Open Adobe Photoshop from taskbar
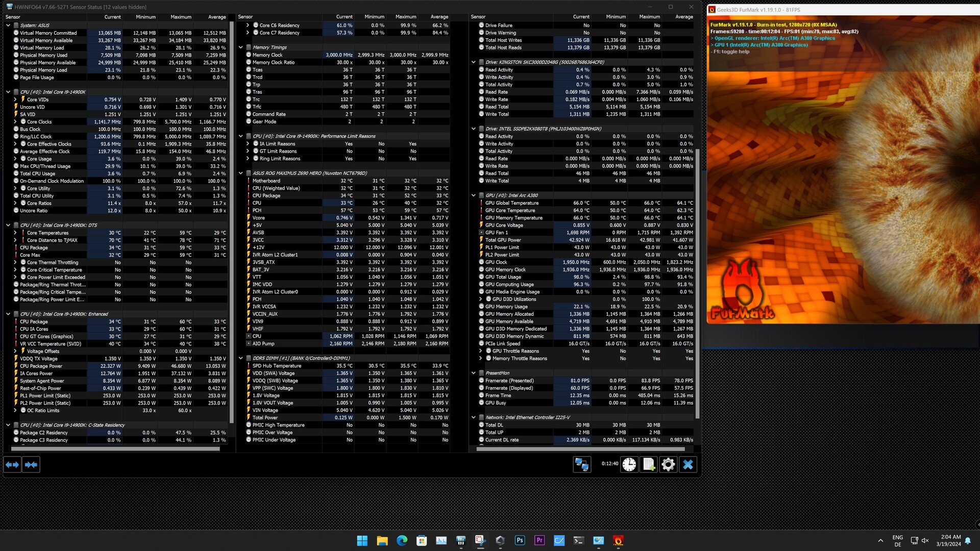The image size is (980, 551). coord(520,541)
